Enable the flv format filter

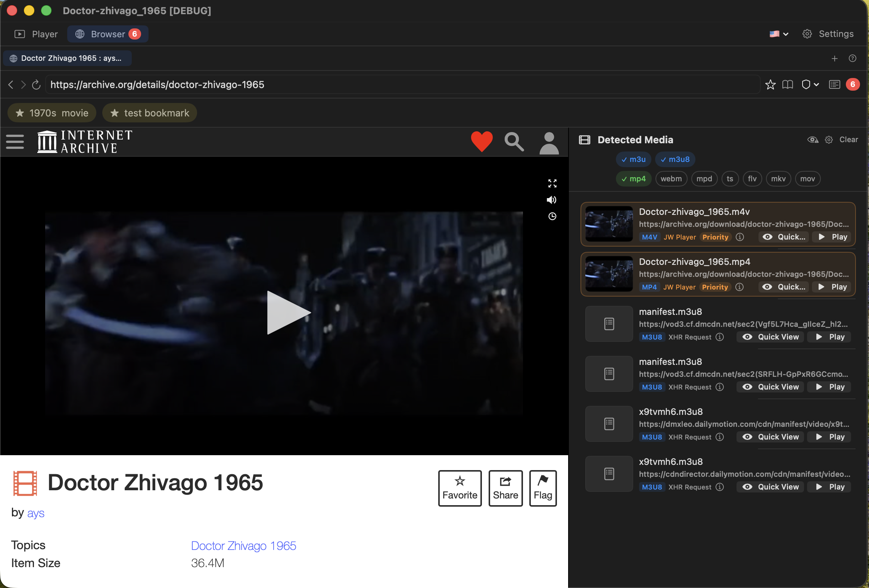(x=752, y=179)
